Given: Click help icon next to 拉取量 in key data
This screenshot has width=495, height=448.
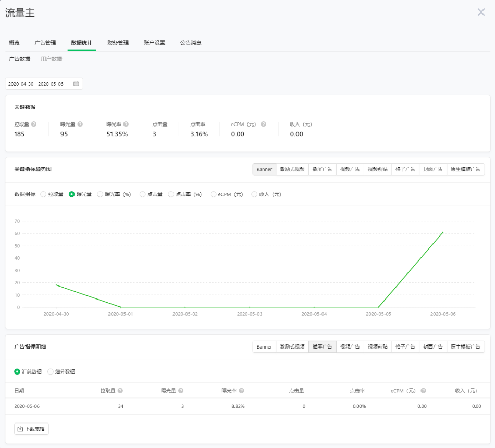Looking at the screenshot, I should point(34,125).
